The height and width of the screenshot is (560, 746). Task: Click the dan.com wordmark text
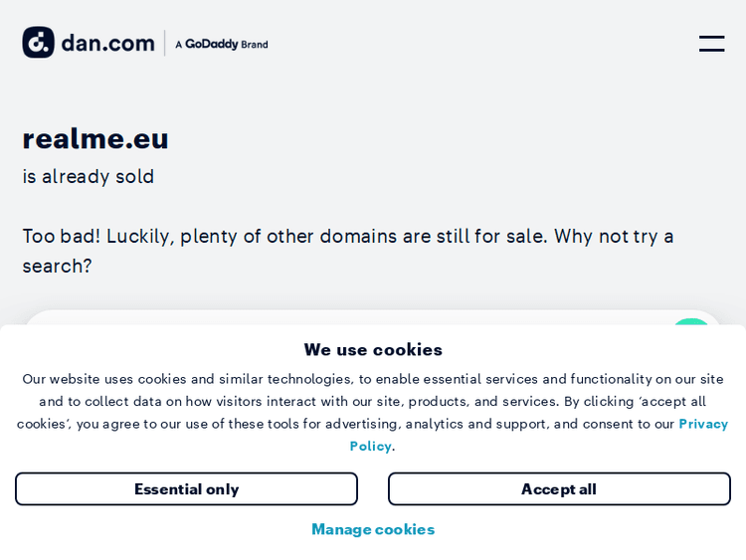107,44
